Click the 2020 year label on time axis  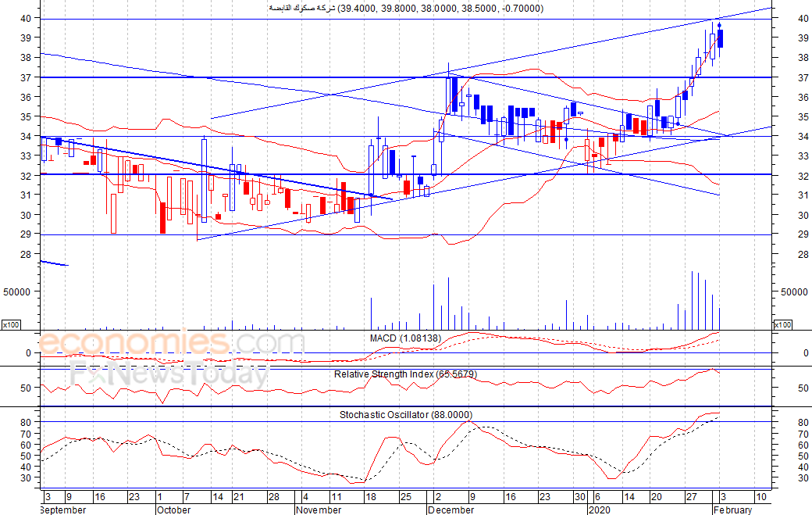[600, 510]
